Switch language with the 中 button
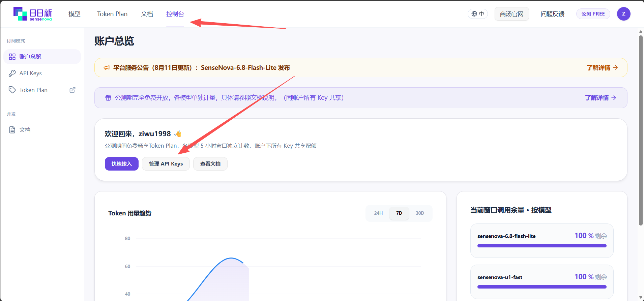The image size is (644, 301). pos(478,14)
